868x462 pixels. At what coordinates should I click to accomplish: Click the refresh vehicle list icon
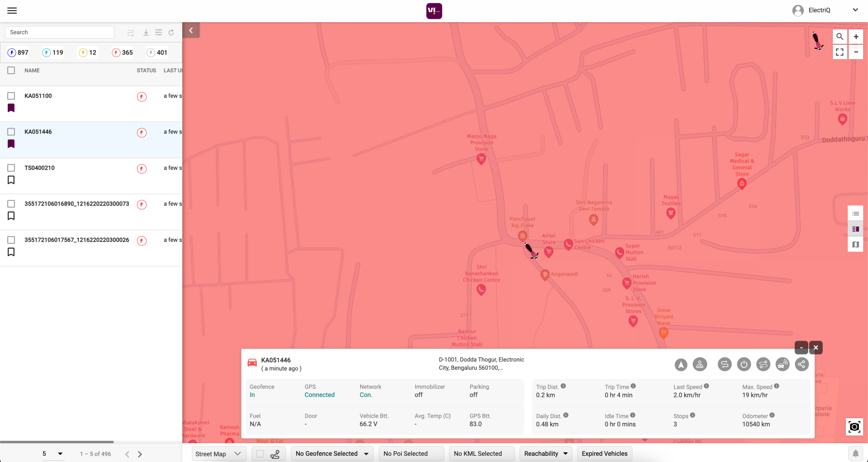(x=171, y=33)
